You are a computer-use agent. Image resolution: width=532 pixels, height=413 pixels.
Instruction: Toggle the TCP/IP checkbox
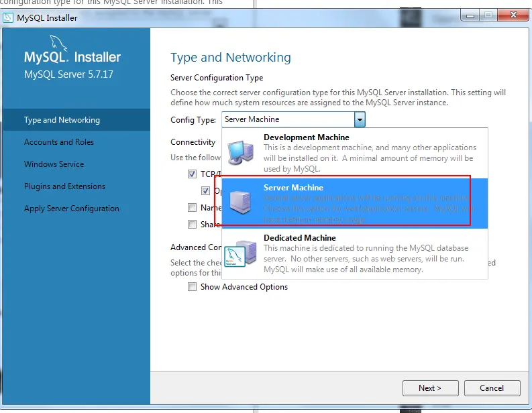(x=192, y=174)
